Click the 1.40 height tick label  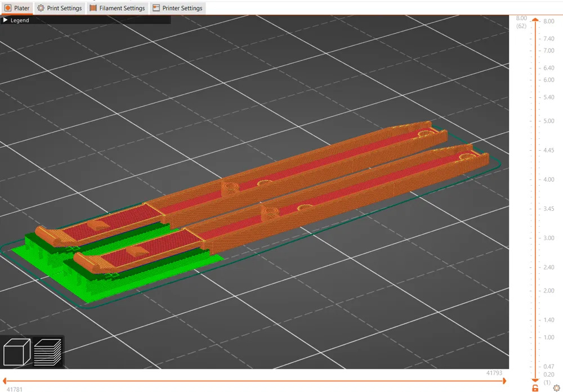click(548, 320)
